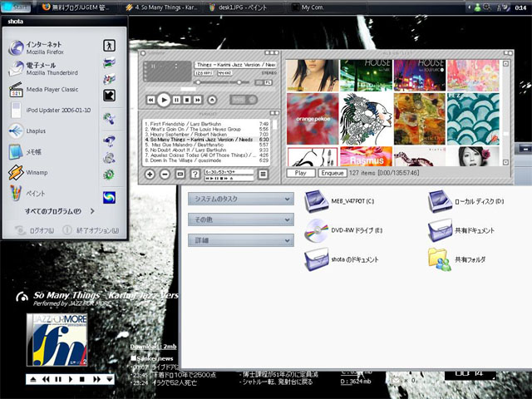The image size is (532, 399).
Task: Select the Rasmus album cover
Action: coord(367,156)
